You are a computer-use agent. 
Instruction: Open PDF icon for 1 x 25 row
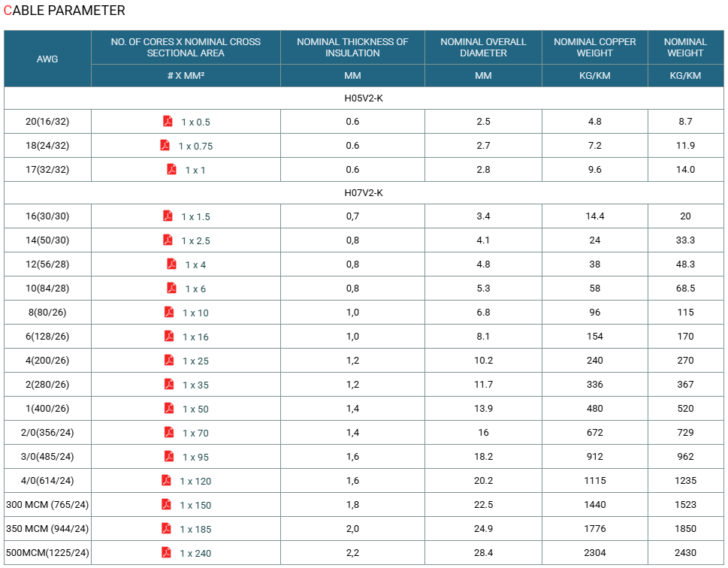169,361
